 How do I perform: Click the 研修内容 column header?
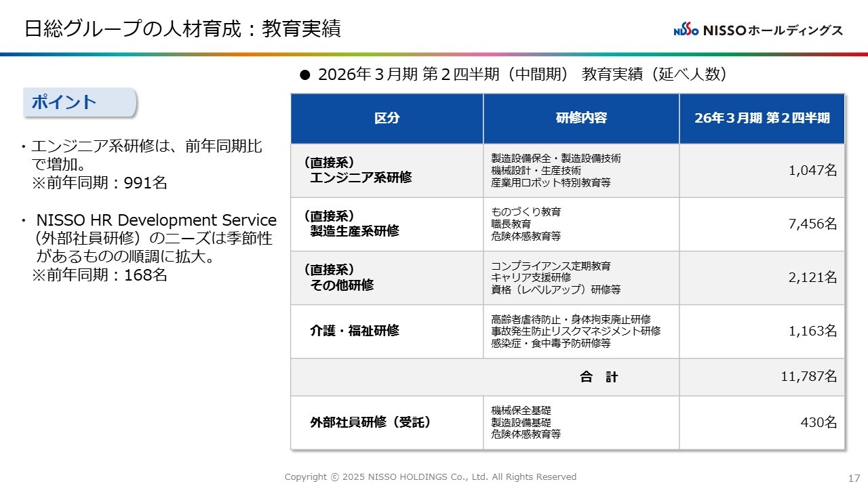coord(581,118)
